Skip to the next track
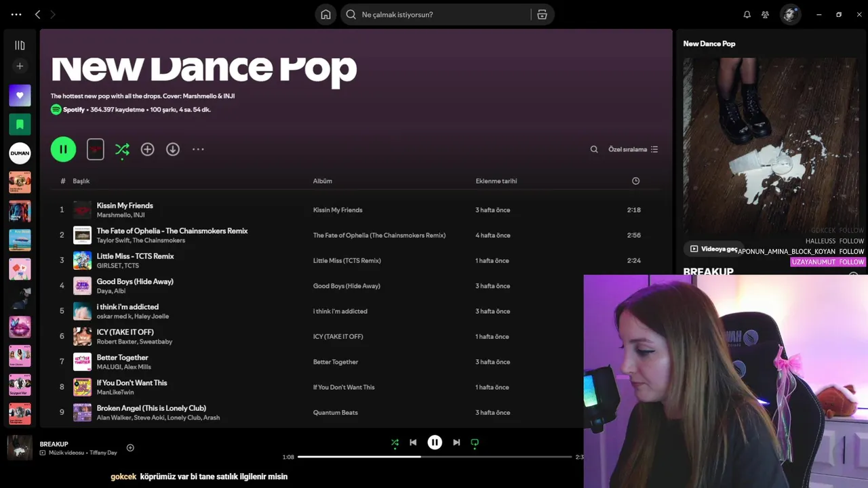This screenshot has height=488, width=868. click(456, 443)
